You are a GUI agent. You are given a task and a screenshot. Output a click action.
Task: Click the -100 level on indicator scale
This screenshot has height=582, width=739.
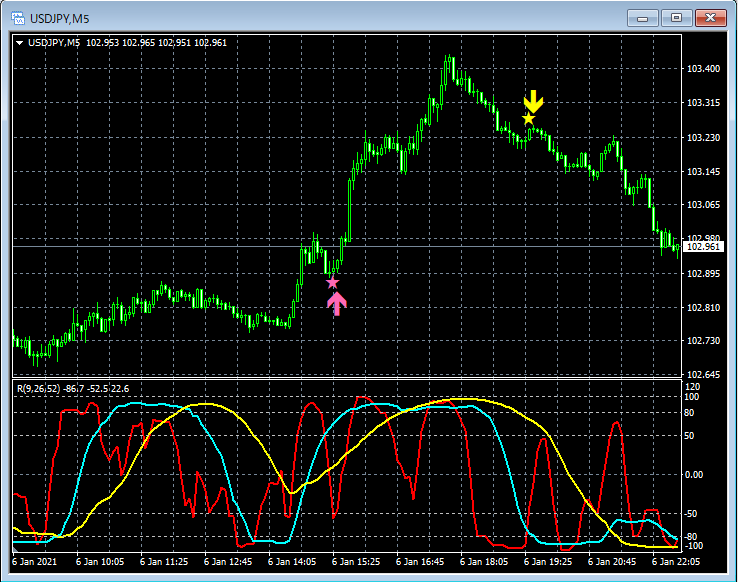pyautogui.click(x=695, y=546)
